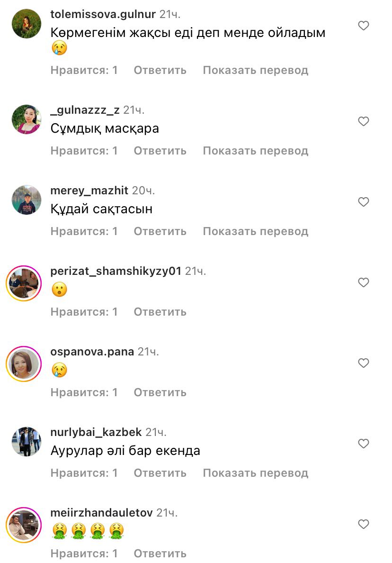Viewport: 392px width, 563px height.
Task: View likes count on ospanova.pana's comment
Action: pyautogui.click(x=84, y=392)
